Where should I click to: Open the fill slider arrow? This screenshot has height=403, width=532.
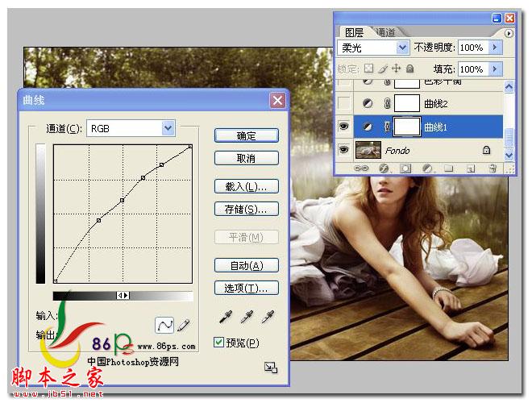(x=495, y=69)
